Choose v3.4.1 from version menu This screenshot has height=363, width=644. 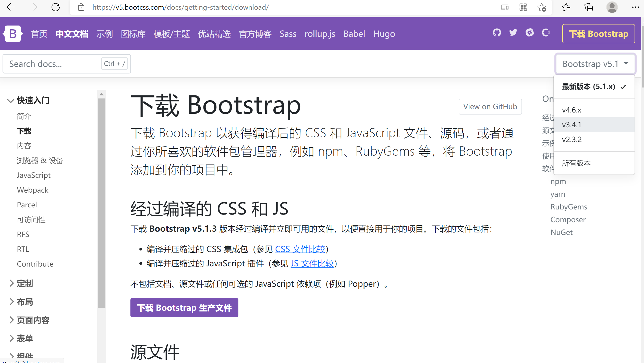[572, 125]
